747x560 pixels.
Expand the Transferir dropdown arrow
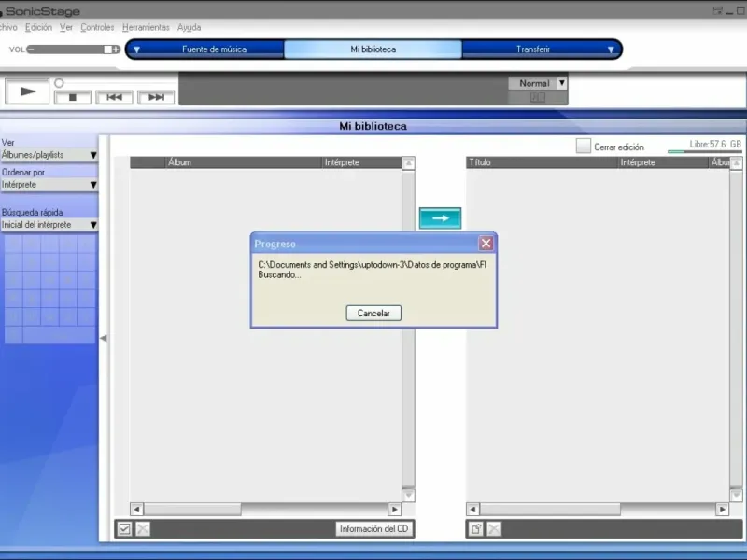click(611, 49)
